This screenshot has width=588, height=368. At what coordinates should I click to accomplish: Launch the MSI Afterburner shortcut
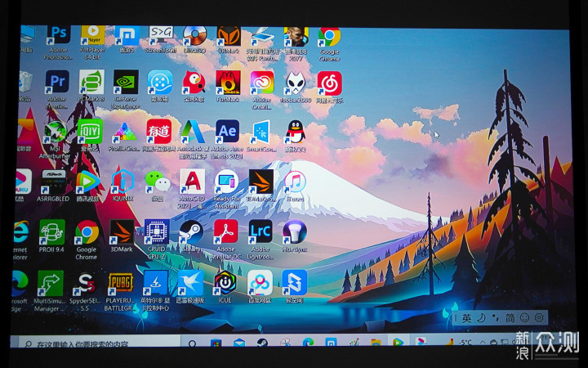click(x=56, y=132)
